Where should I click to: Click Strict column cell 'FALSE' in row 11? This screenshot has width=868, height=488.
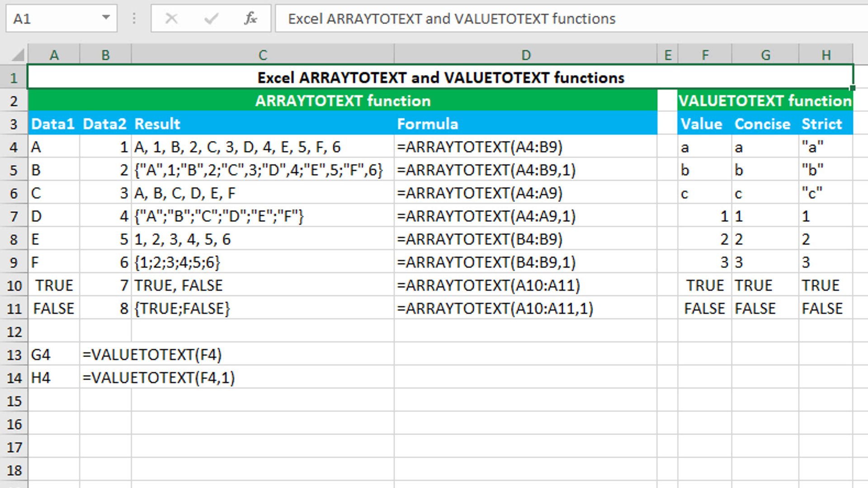826,308
